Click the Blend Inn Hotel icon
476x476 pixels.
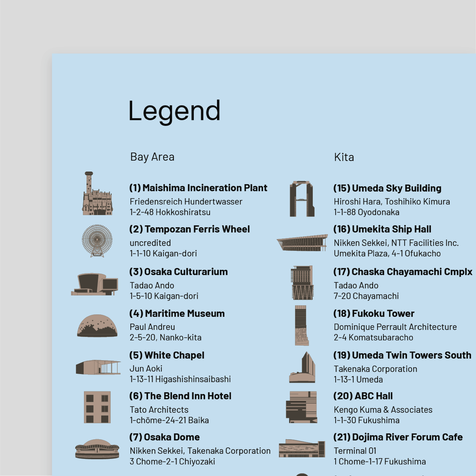(x=97, y=407)
